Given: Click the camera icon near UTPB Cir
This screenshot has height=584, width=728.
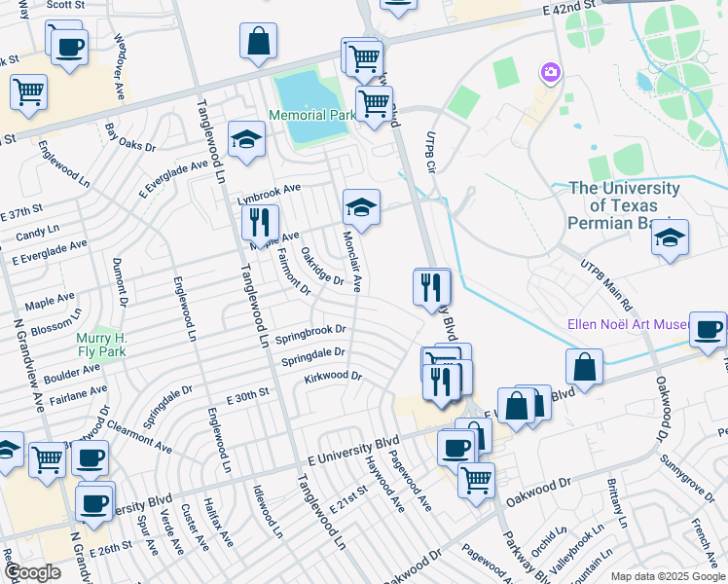Looking at the screenshot, I should 551,73.
